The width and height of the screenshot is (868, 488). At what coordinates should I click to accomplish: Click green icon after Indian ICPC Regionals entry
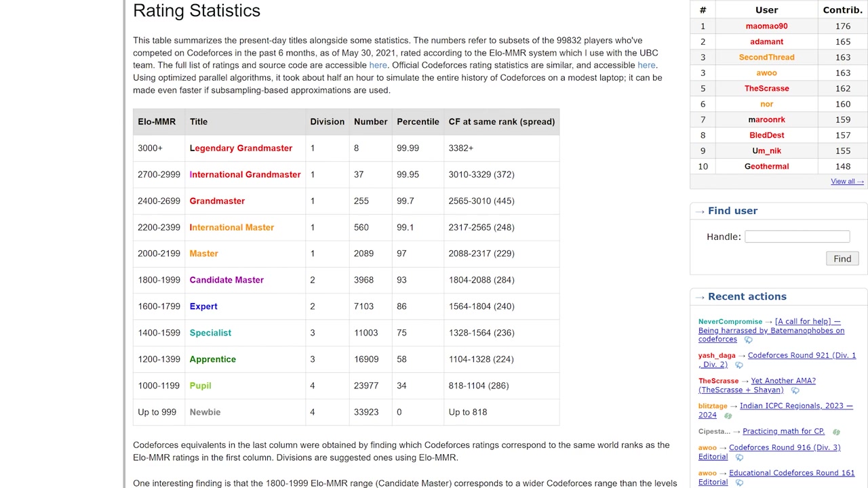[728, 415]
